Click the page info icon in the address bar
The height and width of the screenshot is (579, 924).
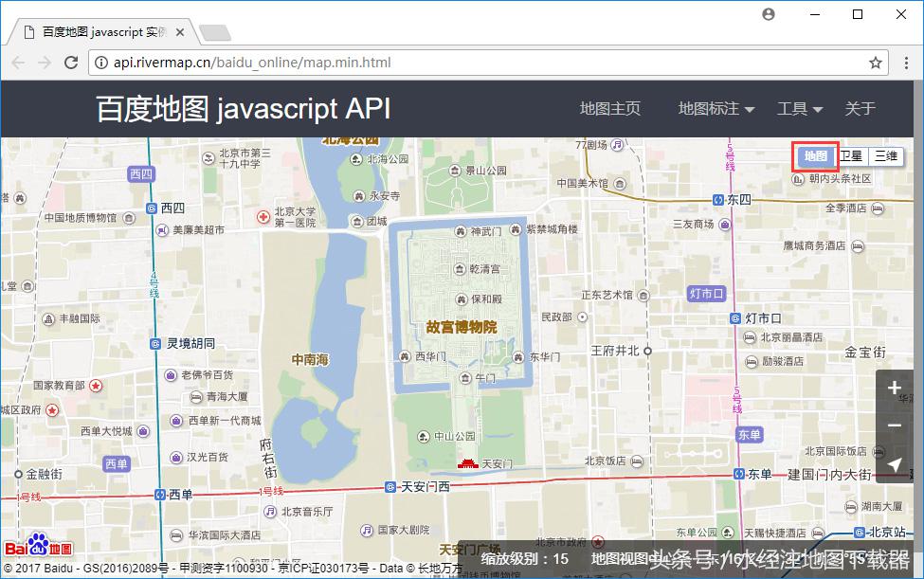pos(100,62)
